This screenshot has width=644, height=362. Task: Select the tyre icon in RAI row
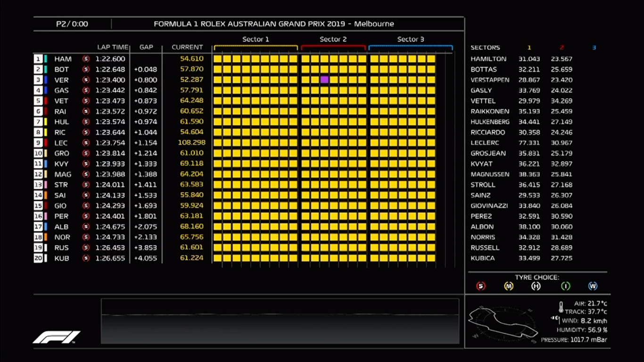pos(86,111)
